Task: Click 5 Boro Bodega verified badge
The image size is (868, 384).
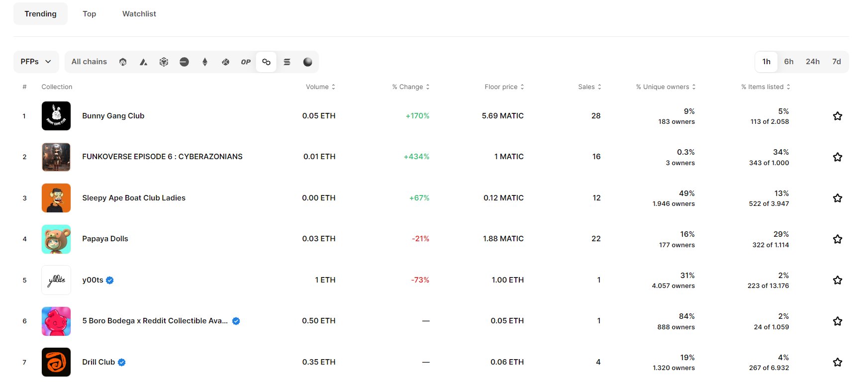Action: [x=236, y=321]
